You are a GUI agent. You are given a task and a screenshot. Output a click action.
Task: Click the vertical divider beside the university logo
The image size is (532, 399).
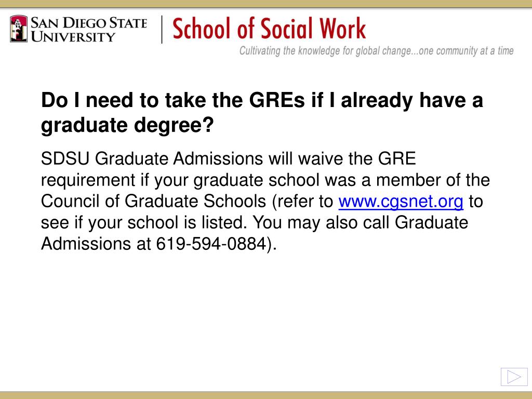[162, 29]
